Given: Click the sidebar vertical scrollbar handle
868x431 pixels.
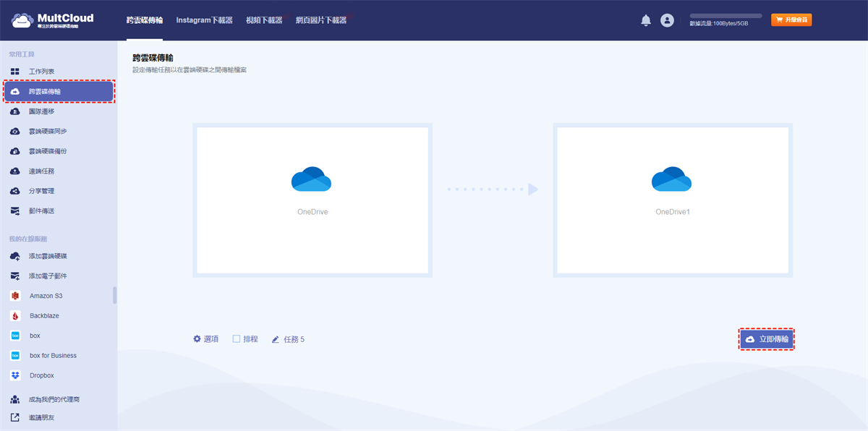Looking at the screenshot, I should coord(114,295).
